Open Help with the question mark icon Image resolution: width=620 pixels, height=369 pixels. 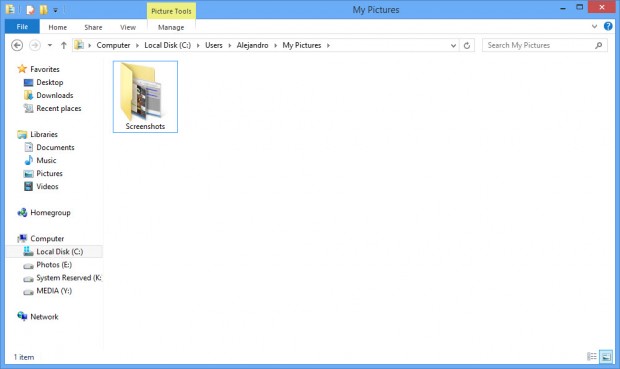pyautogui.click(x=608, y=26)
